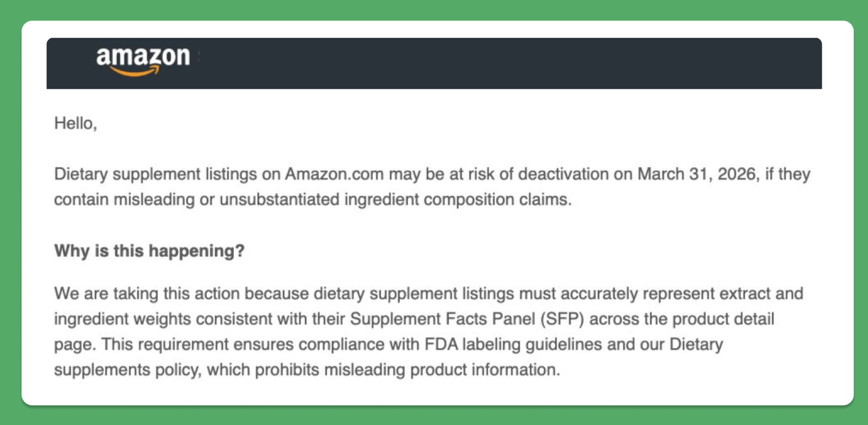Click "unsubstantiated ingredient composition claims" text
The width and height of the screenshot is (868, 425).
pos(394,199)
